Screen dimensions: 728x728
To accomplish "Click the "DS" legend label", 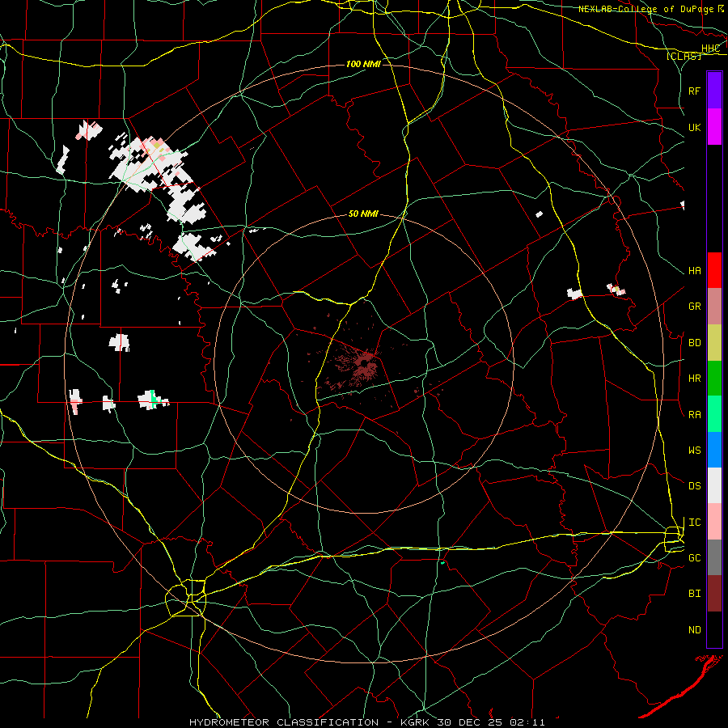I will [694, 486].
